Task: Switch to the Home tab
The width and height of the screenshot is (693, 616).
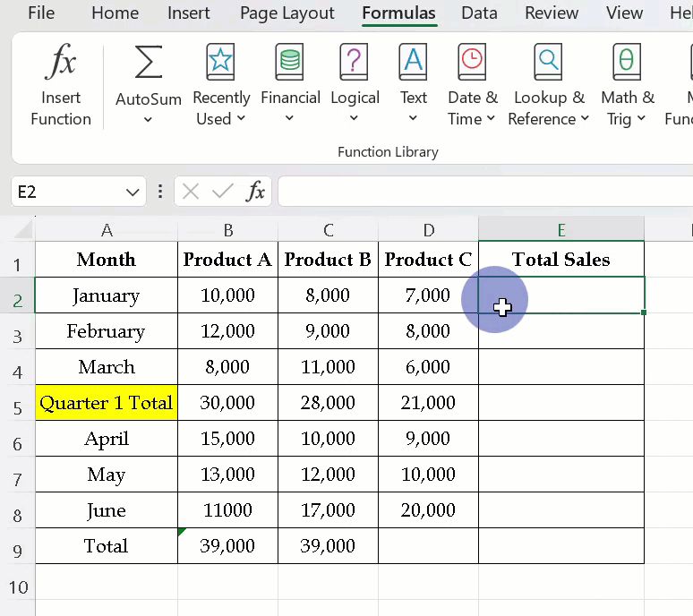Action: click(x=115, y=13)
